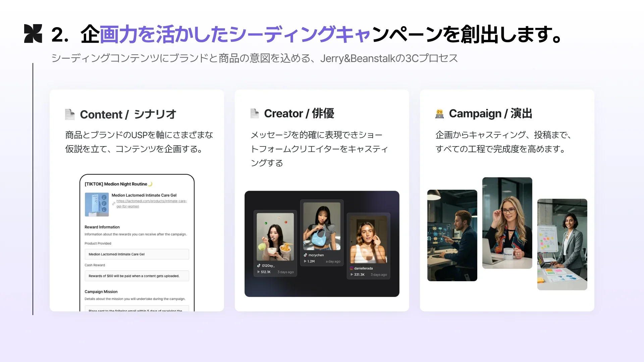Click play icon beside 512.1K views
The image size is (644, 362).
point(258,272)
